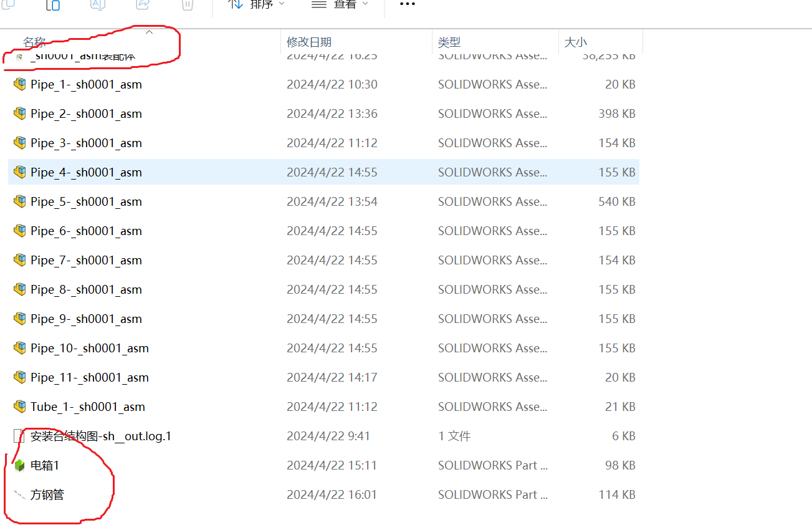The width and height of the screenshot is (812, 530).
Task: Select the file name Pipe_3-_sh0001_asm
Action: point(86,143)
